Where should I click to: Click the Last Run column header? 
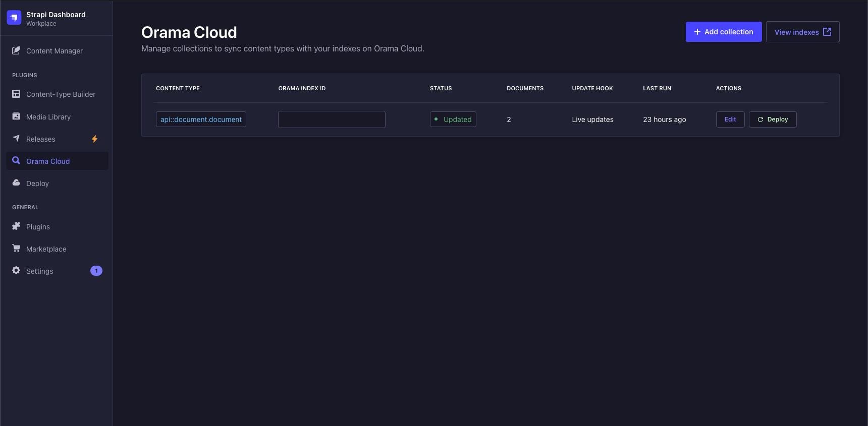click(x=657, y=88)
